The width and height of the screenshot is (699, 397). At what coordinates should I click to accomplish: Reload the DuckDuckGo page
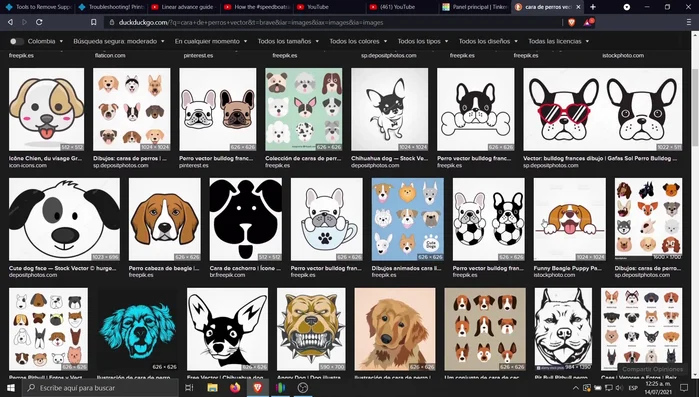click(x=39, y=22)
